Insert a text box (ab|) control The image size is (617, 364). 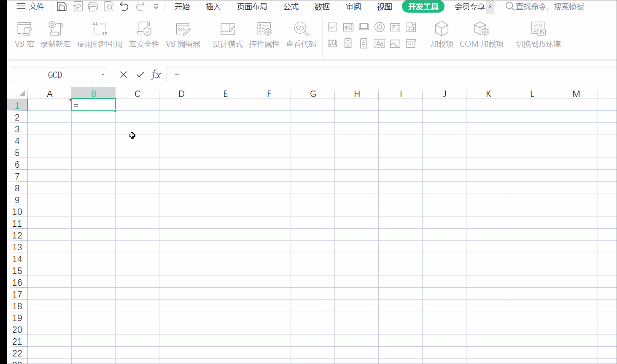(x=348, y=27)
